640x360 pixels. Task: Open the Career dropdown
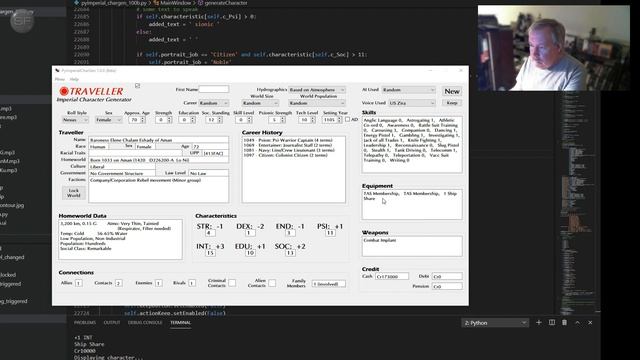(213, 103)
